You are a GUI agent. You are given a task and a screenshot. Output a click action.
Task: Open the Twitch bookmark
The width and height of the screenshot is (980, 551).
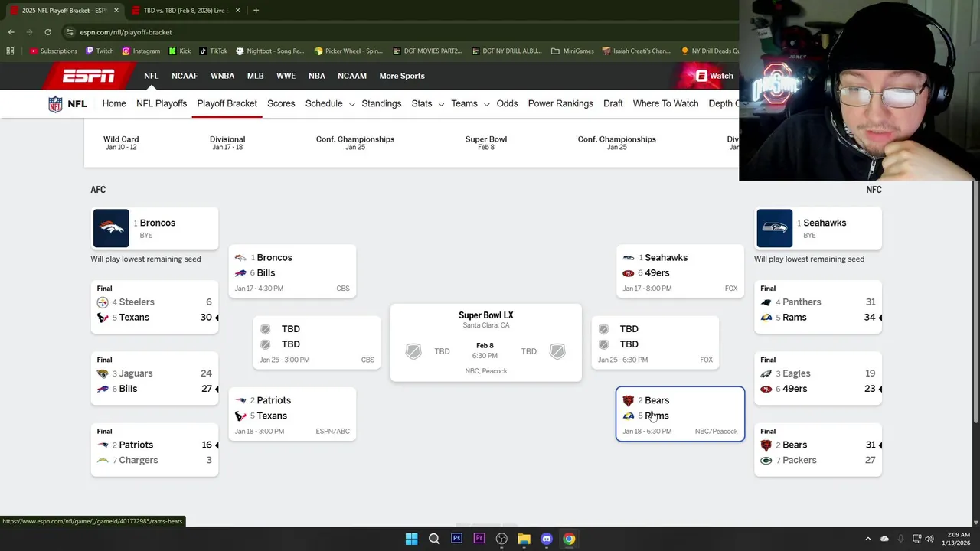(100, 51)
